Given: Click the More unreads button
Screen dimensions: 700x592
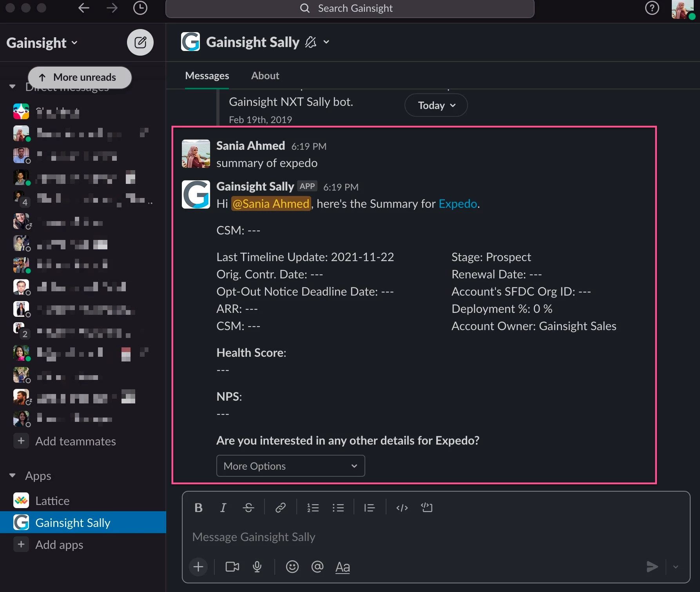Looking at the screenshot, I should tap(80, 77).
